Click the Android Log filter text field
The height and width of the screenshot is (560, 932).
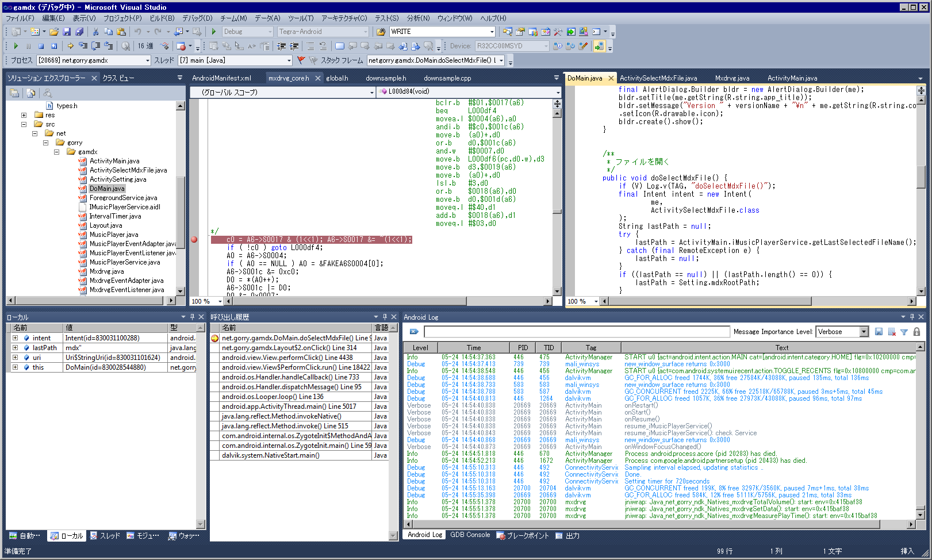(x=576, y=332)
